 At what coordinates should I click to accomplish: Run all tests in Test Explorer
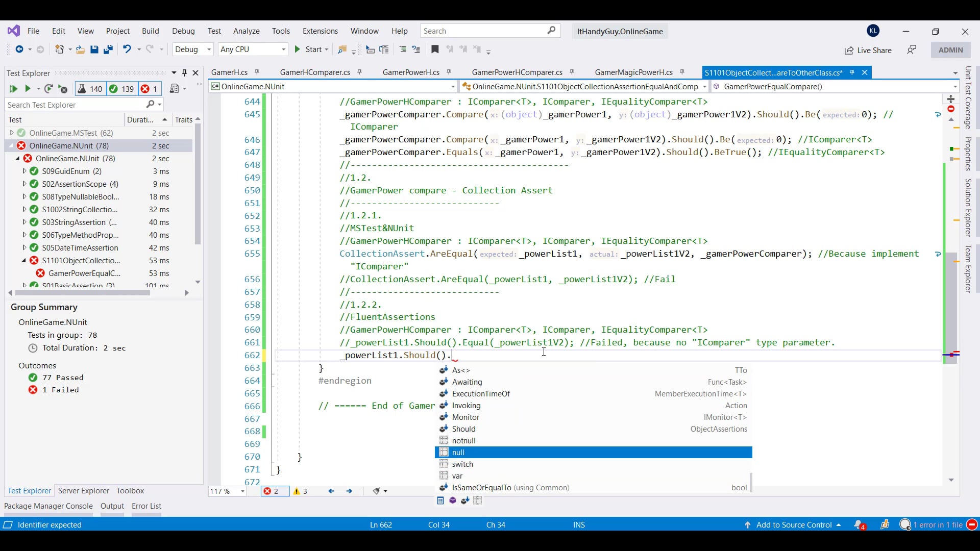[13, 89]
